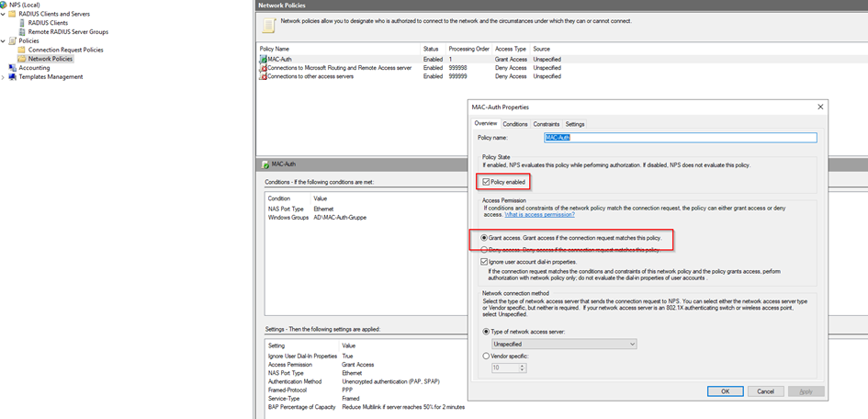868x419 pixels.
Task: Select the Vendor specific radio button
Action: click(486, 357)
